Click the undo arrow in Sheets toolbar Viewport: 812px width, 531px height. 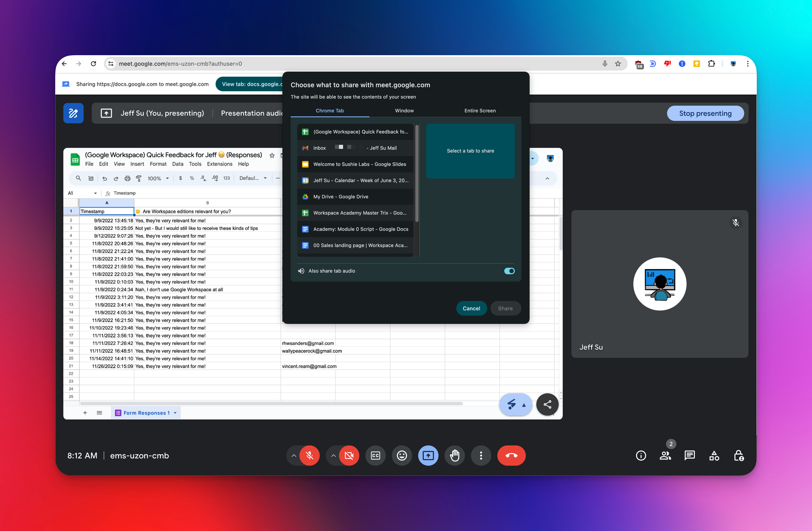(104, 178)
